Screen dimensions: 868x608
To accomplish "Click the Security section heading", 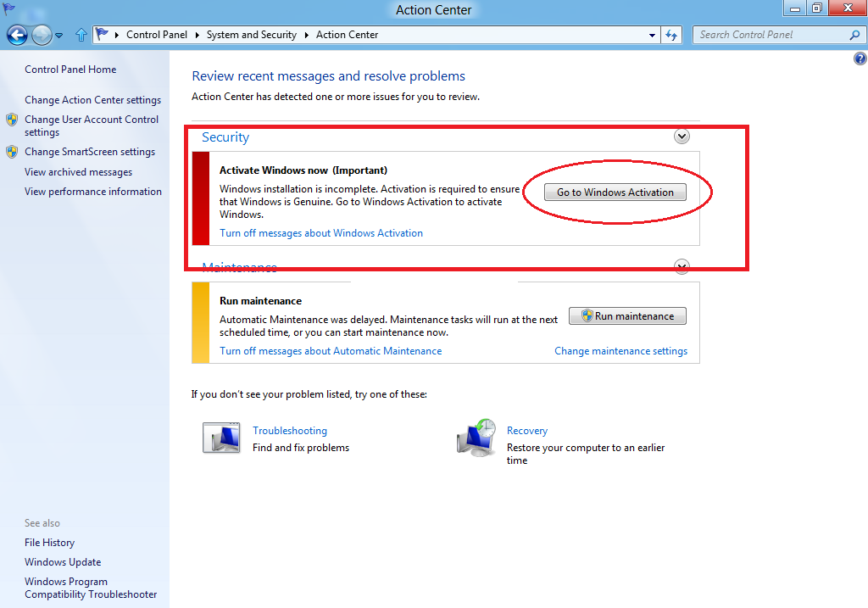I will coord(225,137).
